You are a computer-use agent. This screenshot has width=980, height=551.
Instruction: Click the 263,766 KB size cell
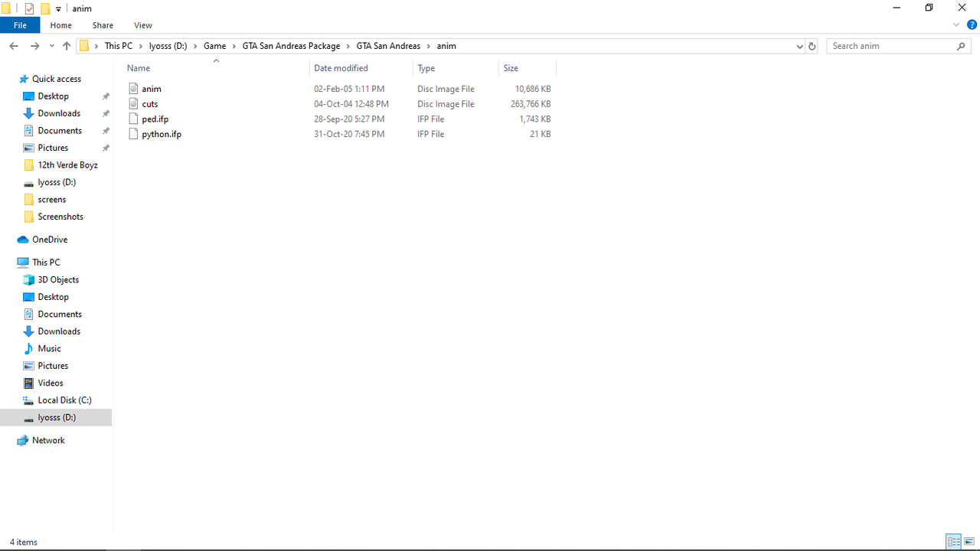[x=531, y=104]
